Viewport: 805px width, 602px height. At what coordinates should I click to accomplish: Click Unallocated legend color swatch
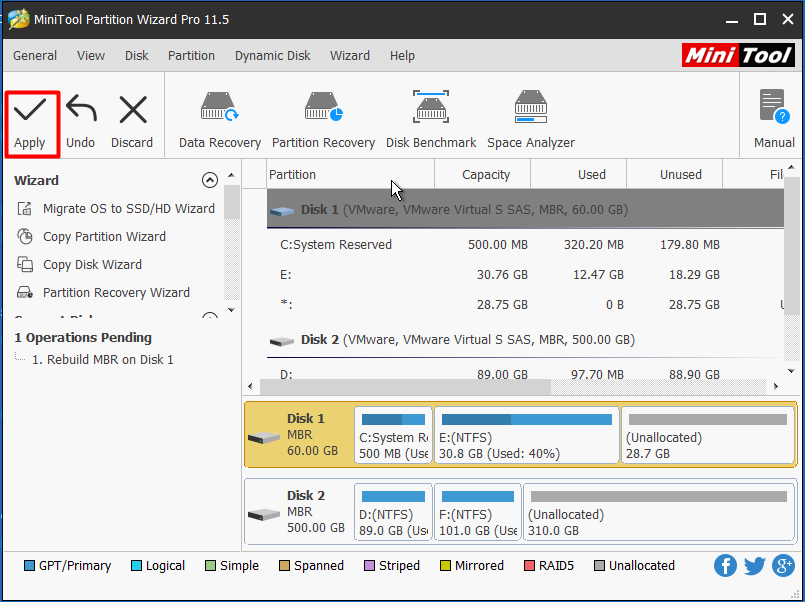click(599, 566)
